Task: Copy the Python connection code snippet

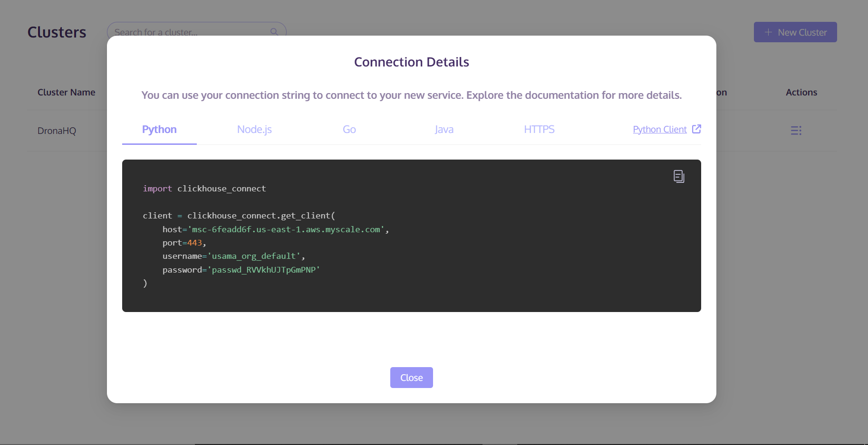Action: coord(679,176)
